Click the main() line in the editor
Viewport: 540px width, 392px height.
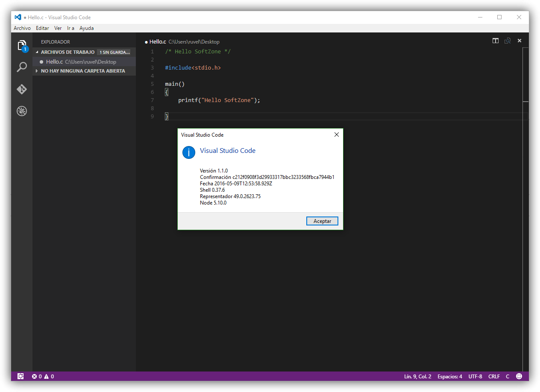pyautogui.click(x=175, y=84)
